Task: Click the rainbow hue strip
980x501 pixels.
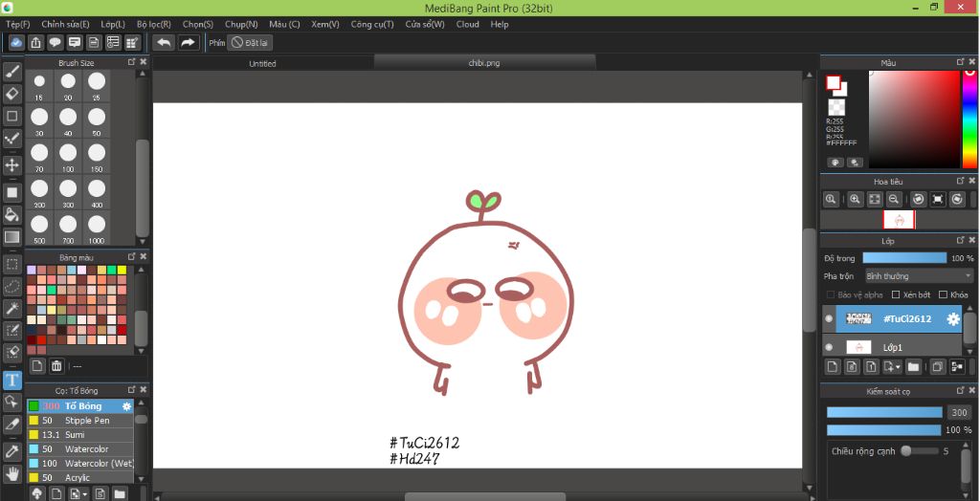Action: click(969, 119)
